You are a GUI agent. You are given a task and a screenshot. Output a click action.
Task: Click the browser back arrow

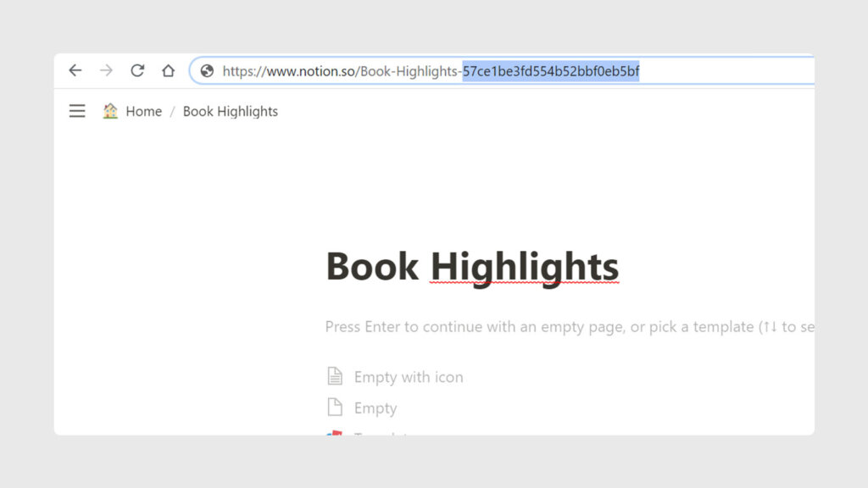(x=75, y=71)
